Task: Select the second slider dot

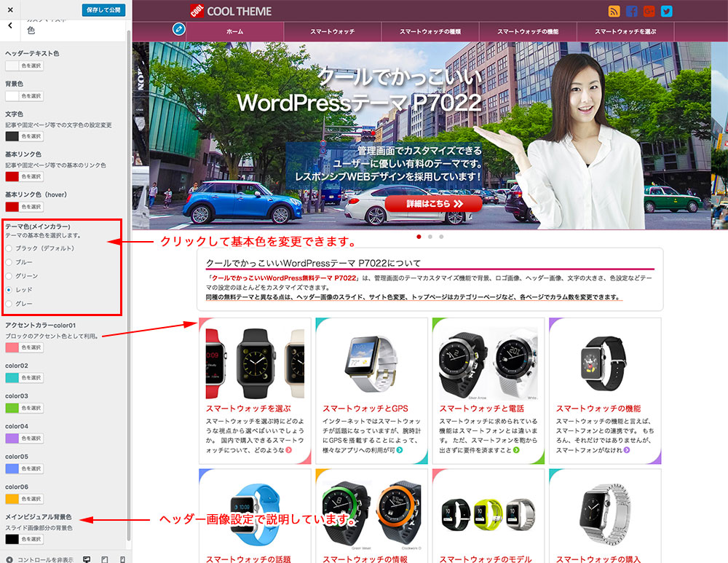Action: pyautogui.click(x=430, y=237)
